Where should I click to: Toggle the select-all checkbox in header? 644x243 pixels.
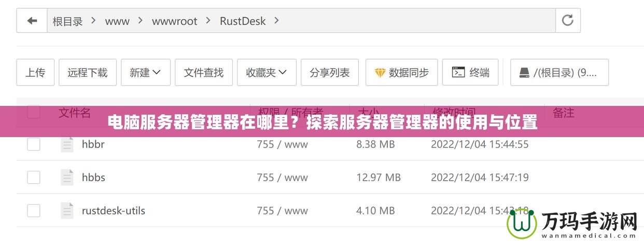(34, 112)
